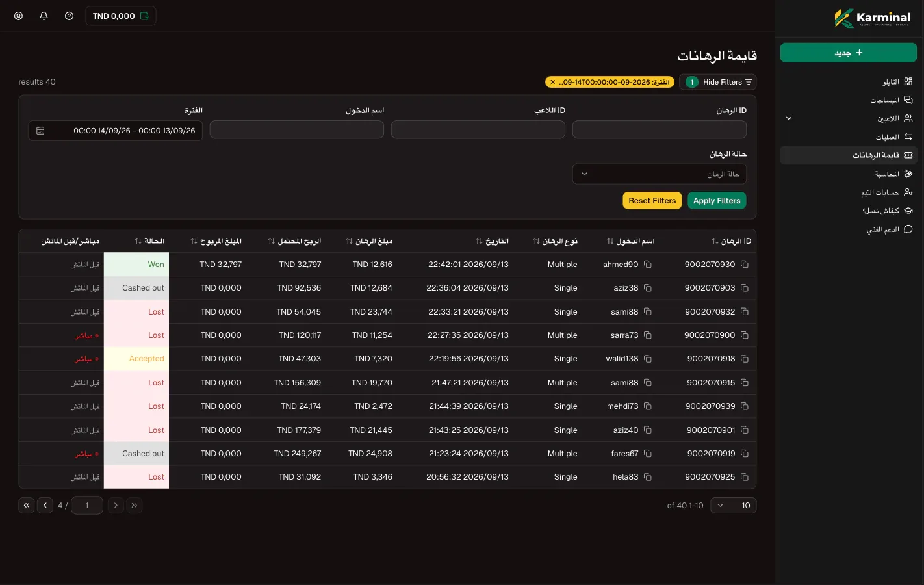
Task: Focus the اسم الدخول login name field
Action: point(297,130)
